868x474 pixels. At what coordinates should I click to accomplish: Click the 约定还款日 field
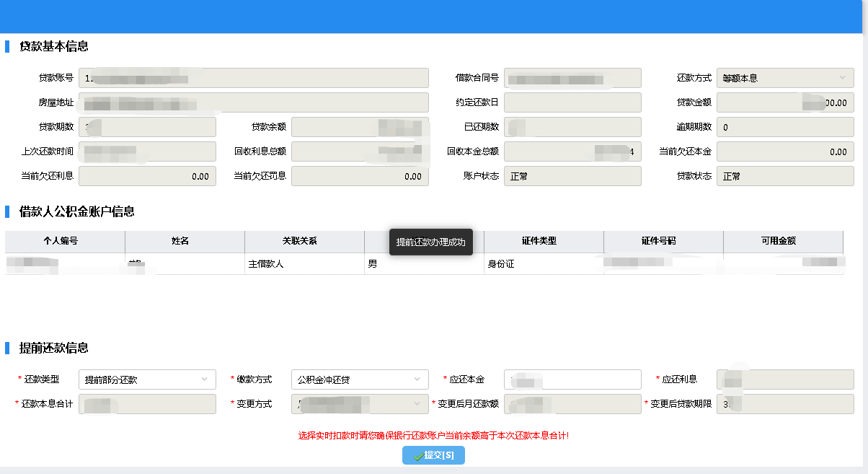[572, 102]
